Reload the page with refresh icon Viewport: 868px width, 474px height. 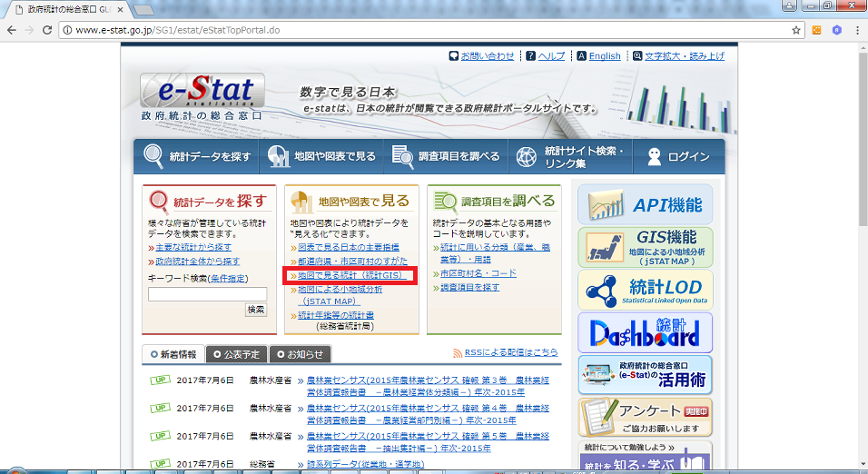pos(53,30)
